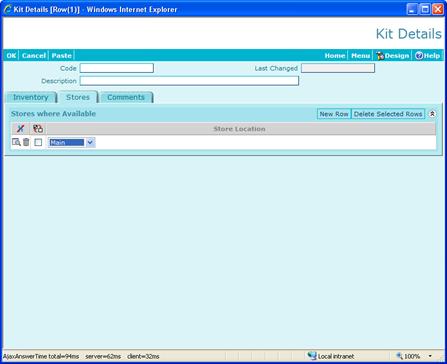Switch to the Inventory tab

pyautogui.click(x=31, y=97)
